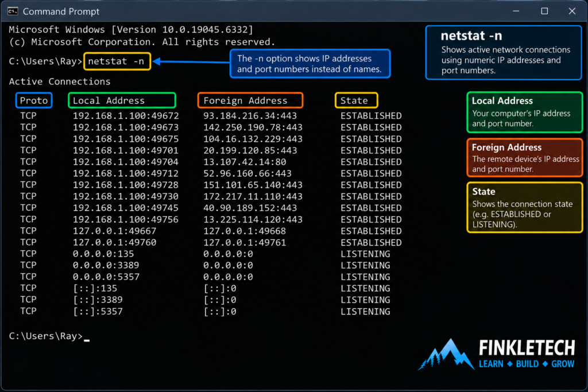Screen dimensions: 588x392
Task: Select local address 192.168.1.100:49675
Action: (x=126, y=139)
